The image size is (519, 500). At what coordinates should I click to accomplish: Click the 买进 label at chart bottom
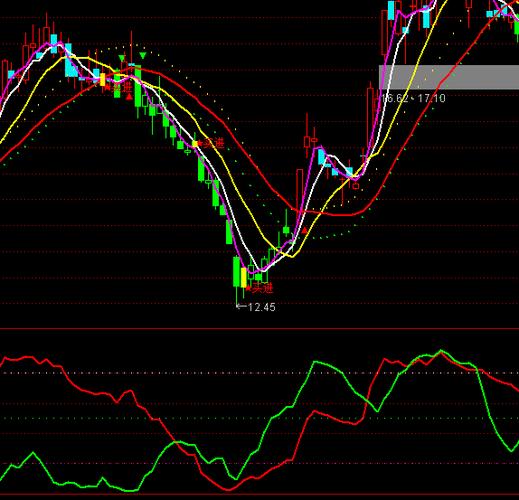[x=262, y=288]
